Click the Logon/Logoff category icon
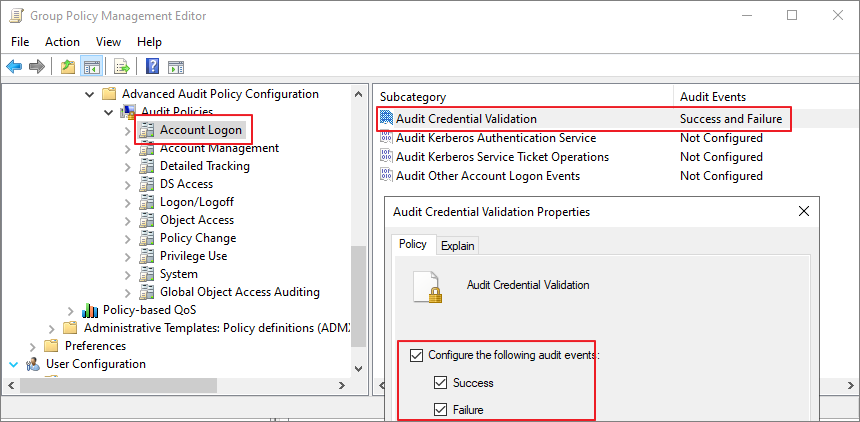This screenshot has width=860, height=422. [146, 202]
